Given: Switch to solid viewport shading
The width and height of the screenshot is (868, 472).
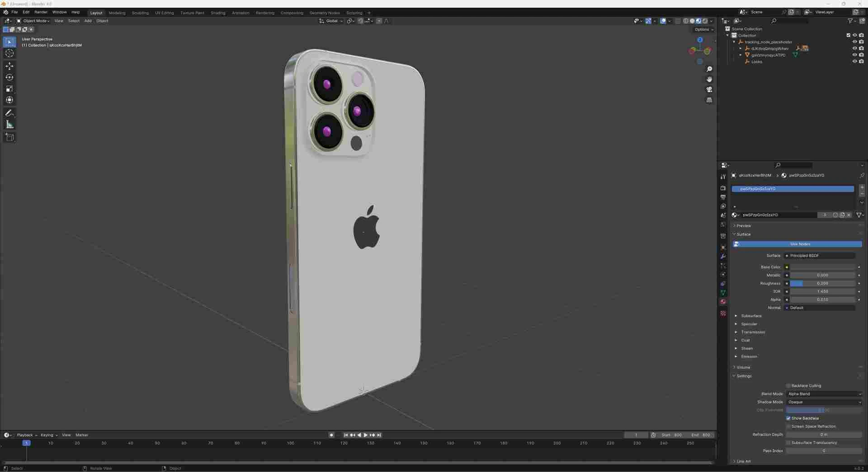Looking at the screenshot, I should click(692, 21).
